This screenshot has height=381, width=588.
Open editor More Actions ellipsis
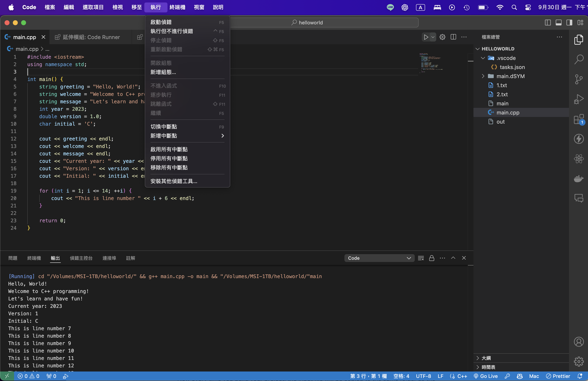point(464,37)
